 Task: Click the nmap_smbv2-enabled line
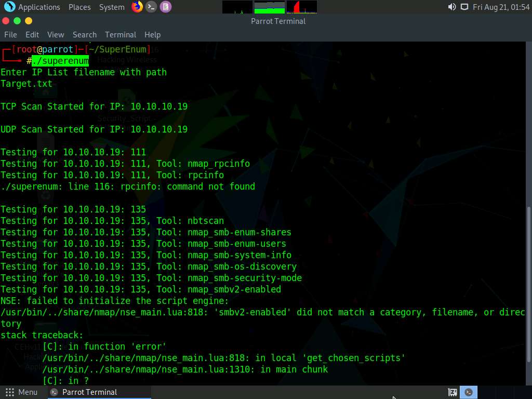(141, 289)
